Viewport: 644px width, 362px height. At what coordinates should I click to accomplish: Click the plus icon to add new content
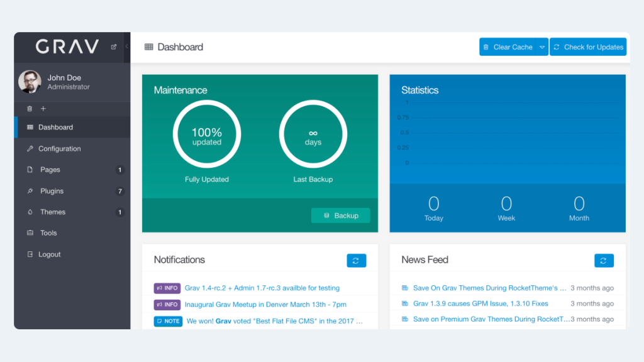point(43,109)
